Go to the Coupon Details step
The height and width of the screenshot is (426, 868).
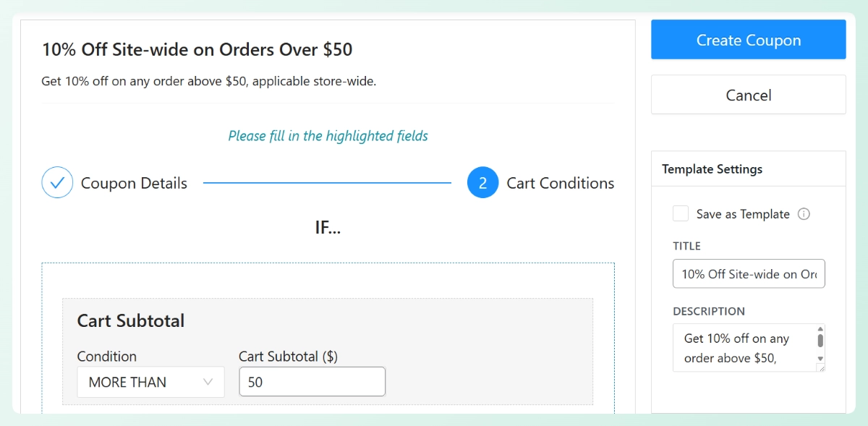pyautogui.click(x=134, y=183)
